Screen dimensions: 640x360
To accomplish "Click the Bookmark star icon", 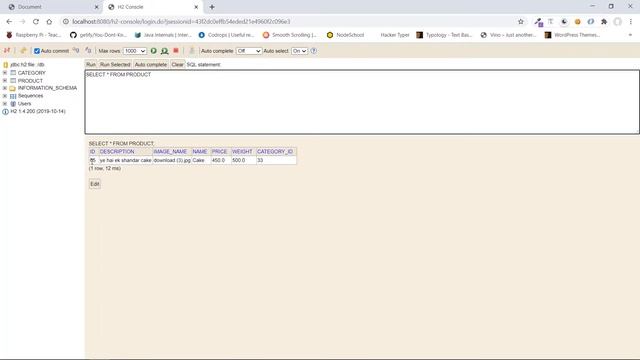I will 520,22.
